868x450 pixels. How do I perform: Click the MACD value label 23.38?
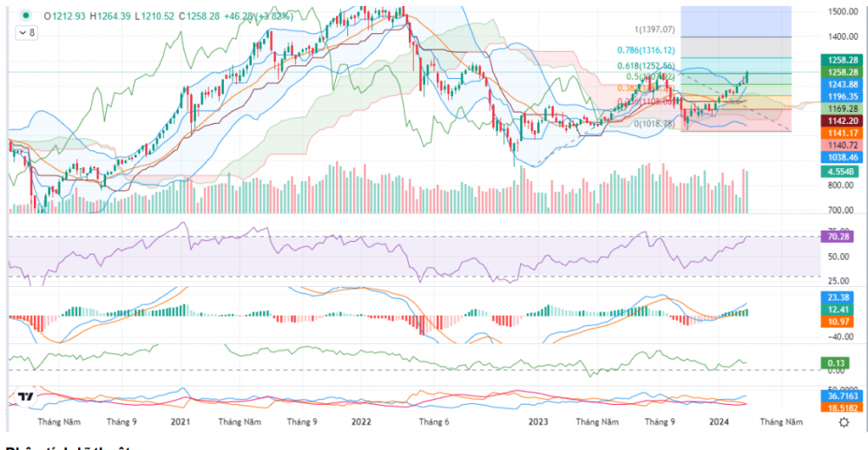tap(837, 297)
